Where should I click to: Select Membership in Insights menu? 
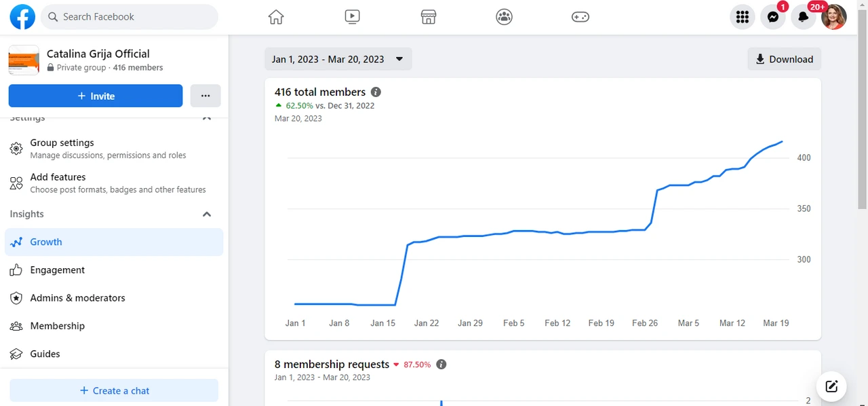[x=58, y=326]
